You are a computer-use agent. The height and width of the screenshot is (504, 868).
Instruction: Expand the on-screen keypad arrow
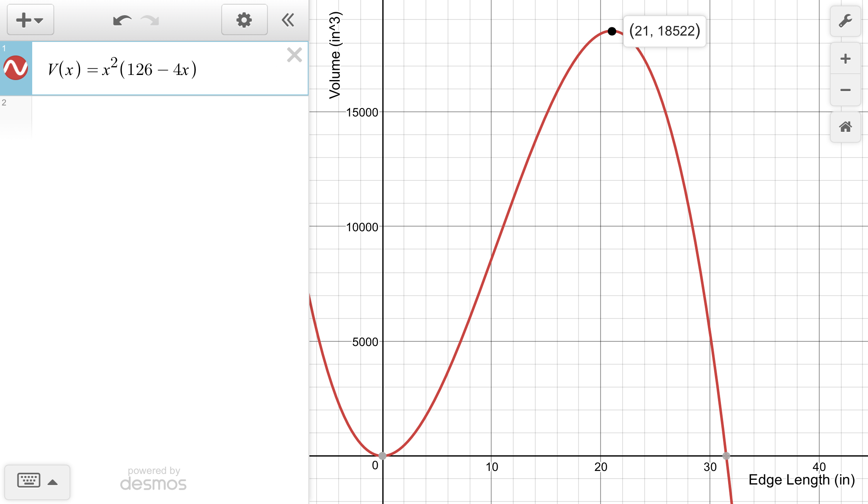53,482
